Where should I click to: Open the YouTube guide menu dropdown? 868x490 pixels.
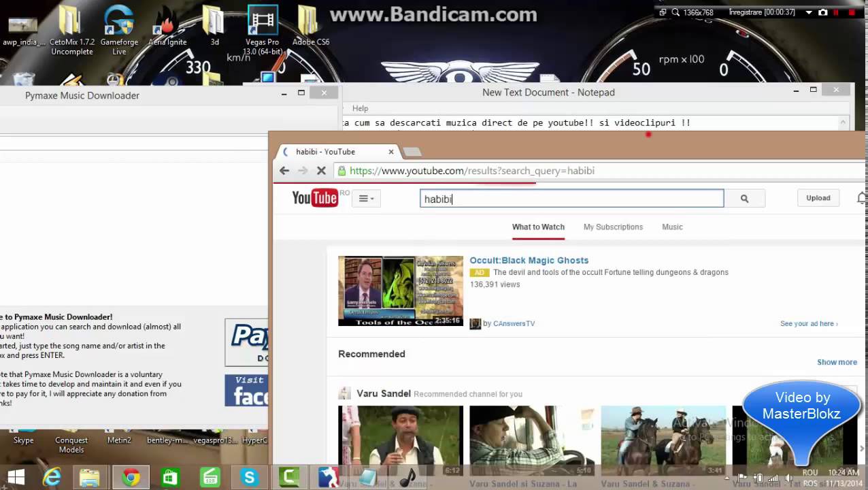[x=366, y=199]
